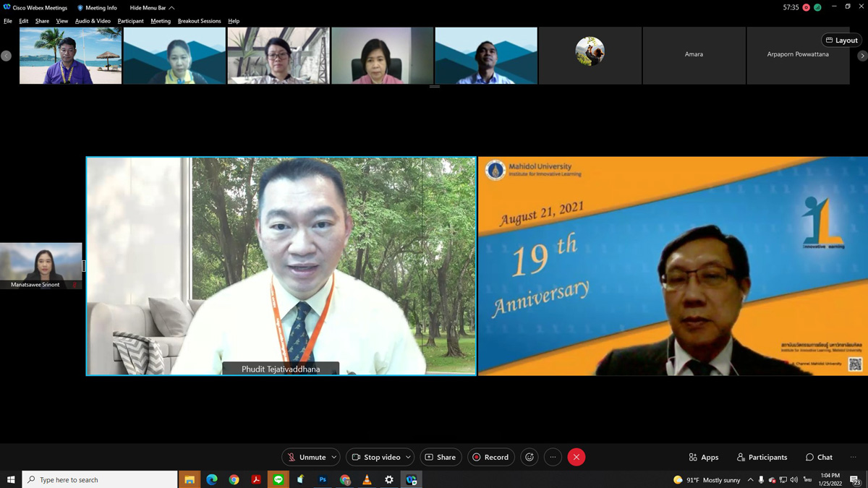
Task: Unmute the microphone
Action: coord(306,457)
